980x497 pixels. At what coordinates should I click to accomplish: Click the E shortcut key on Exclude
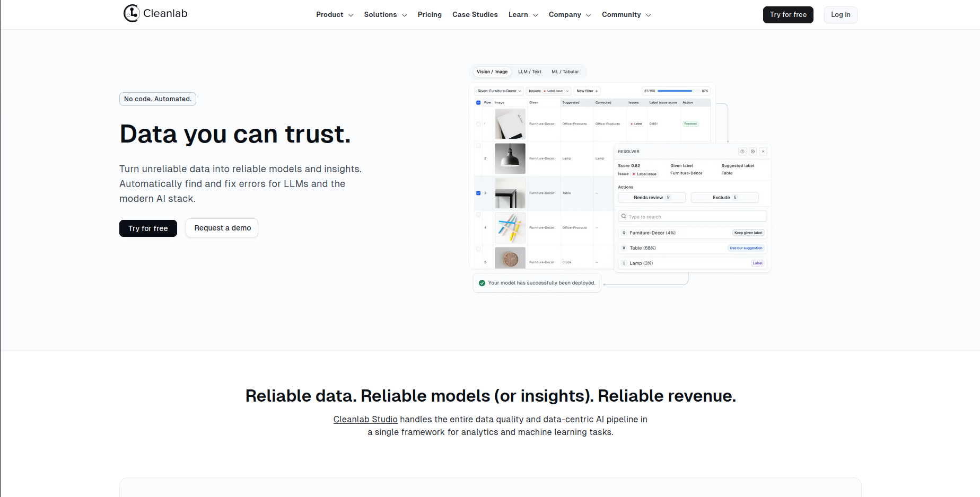click(735, 197)
